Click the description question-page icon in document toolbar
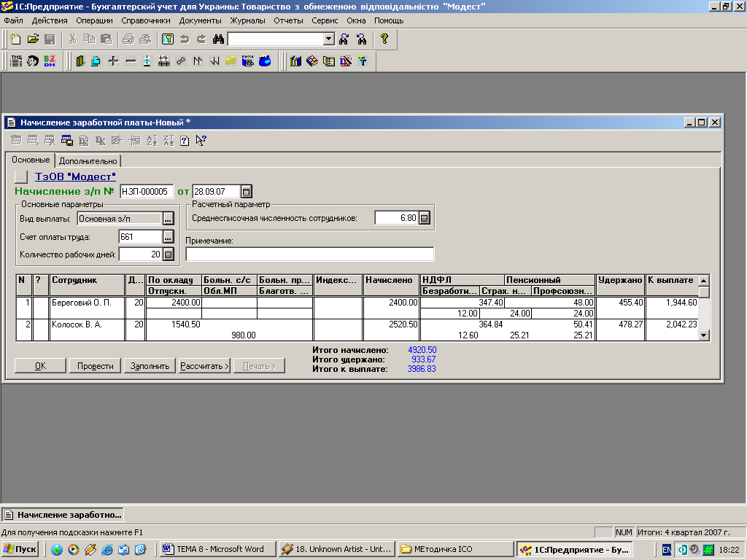This screenshot has height=560, width=747. pos(185,141)
